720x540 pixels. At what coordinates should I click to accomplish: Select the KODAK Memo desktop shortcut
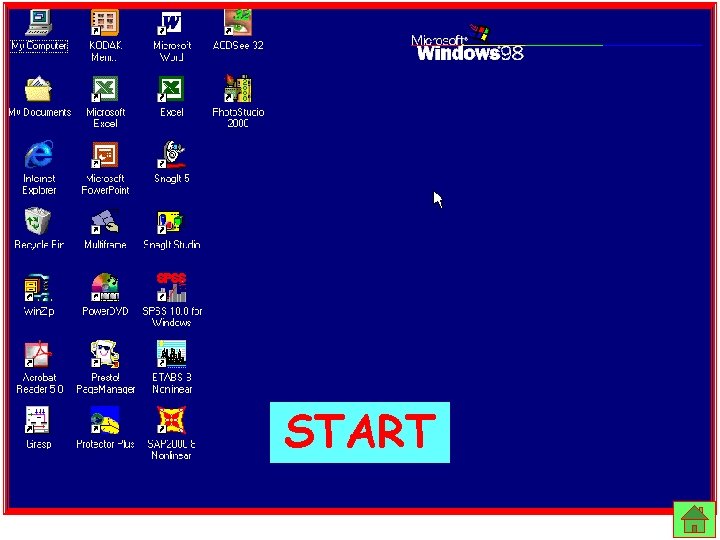point(105,22)
